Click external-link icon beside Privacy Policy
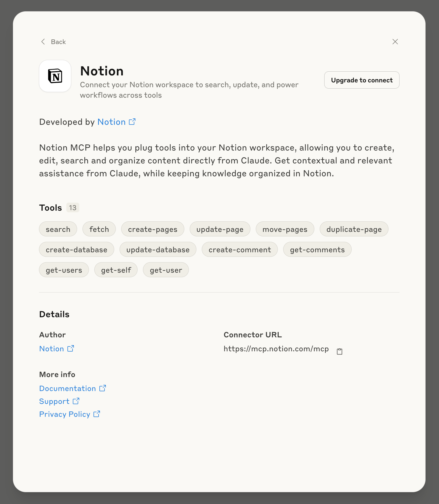The image size is (439, 504). pos(97,414)
